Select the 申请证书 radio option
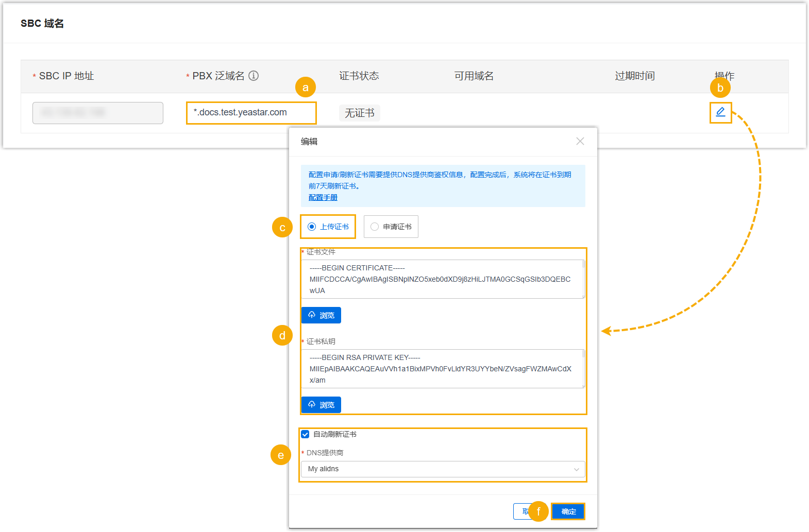The image size is (809, 532). point(375,227)
